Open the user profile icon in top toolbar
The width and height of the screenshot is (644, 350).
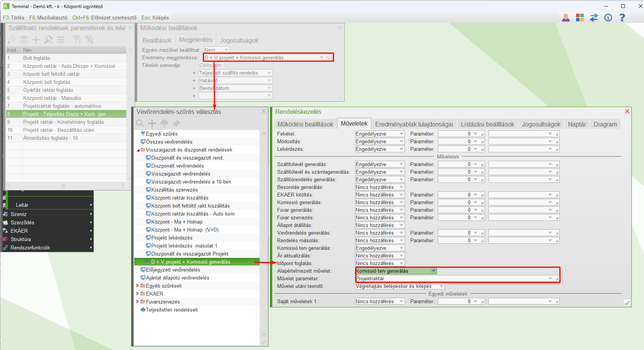[566, 18]
